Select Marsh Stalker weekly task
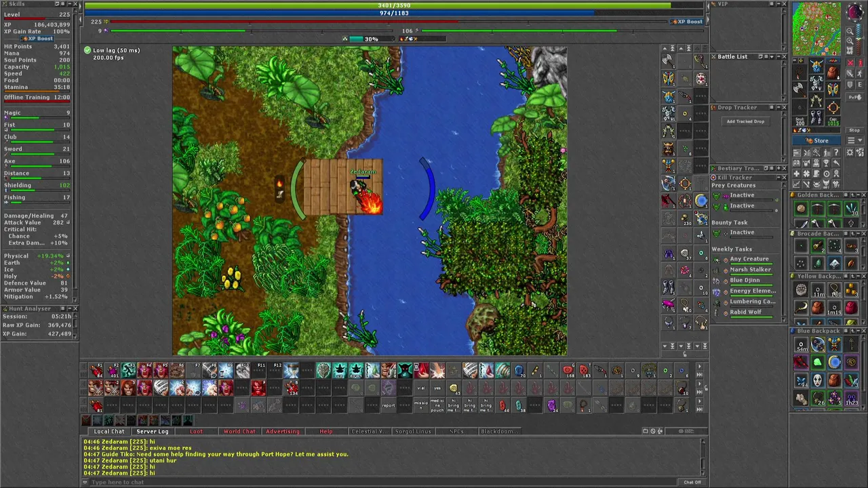Viewport: 868px width, 488px height. click(x=750, y=270)
